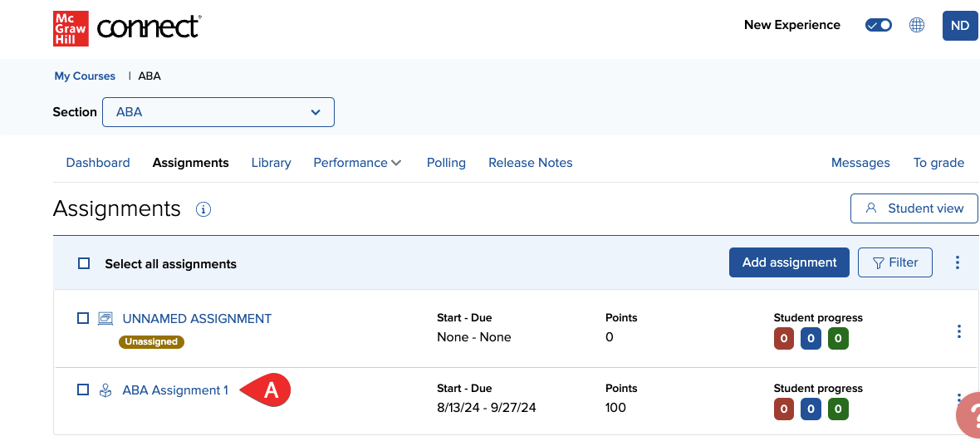
Task: Open the Filter options
Action: click(x=894, y=262)
